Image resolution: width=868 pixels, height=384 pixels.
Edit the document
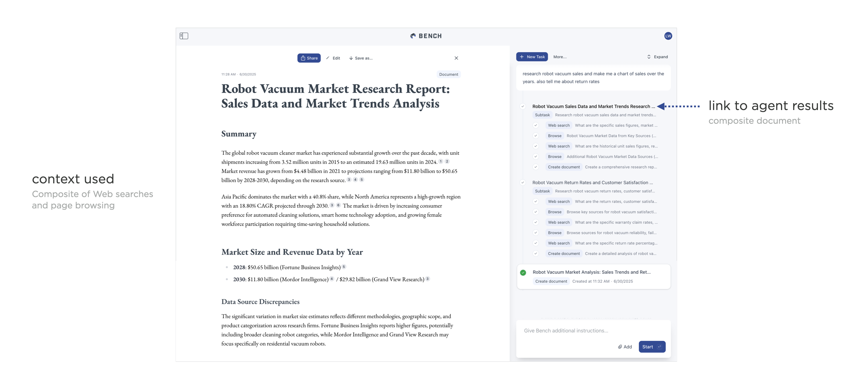pos(333,58)
